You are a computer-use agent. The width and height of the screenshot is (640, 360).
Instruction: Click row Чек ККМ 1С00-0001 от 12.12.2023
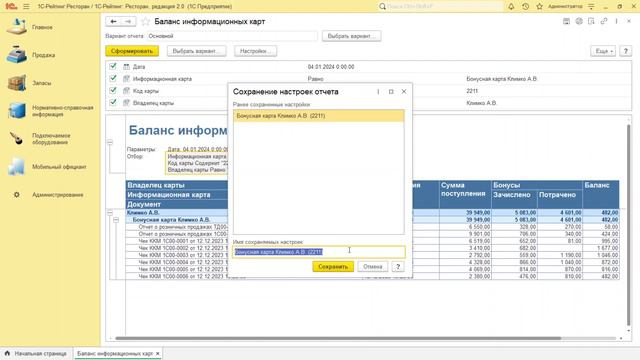coord(183,241)
